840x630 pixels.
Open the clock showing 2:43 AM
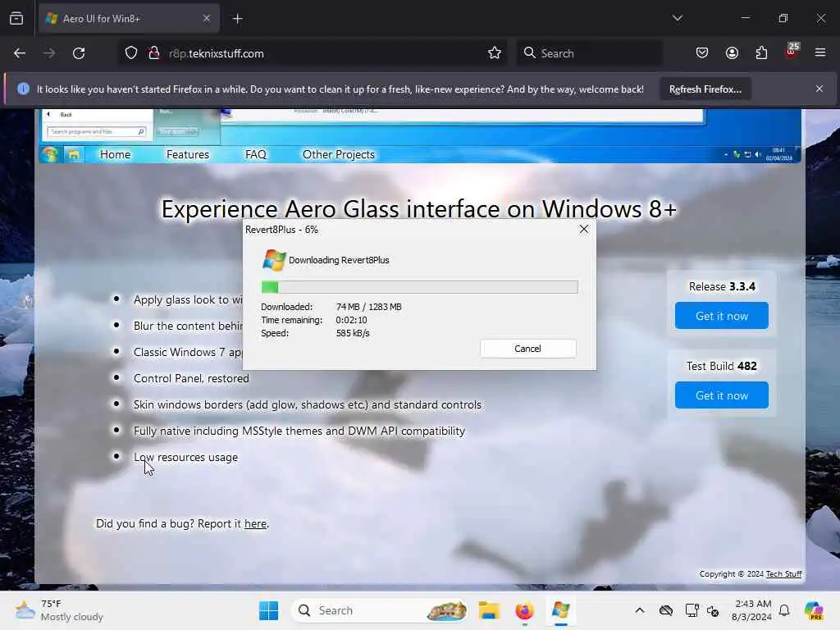point(752,610)
